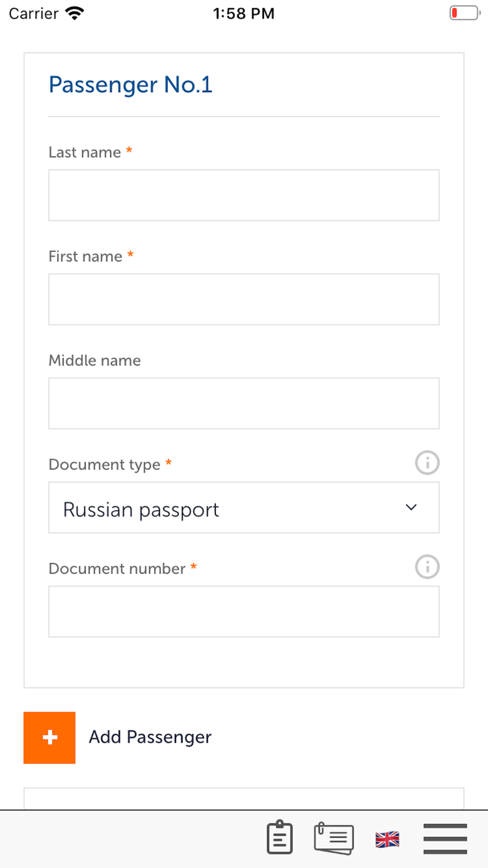
Task: Expand the Document type chevron arrow
Action: click(411, 508)
